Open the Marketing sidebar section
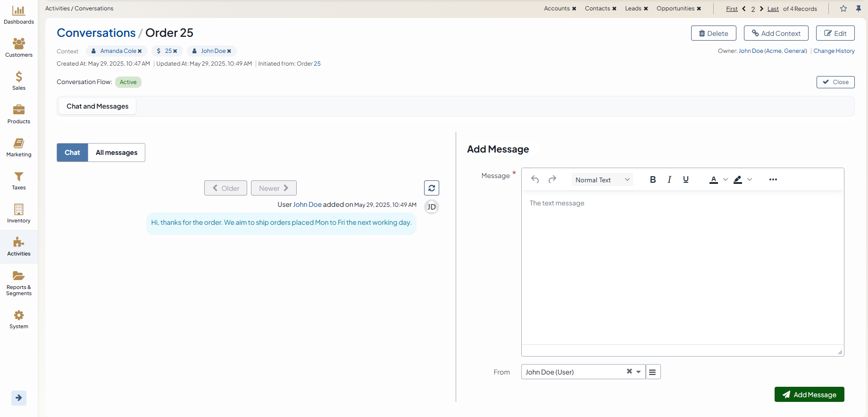Screen dimensions: 868x417 (19, 147)
